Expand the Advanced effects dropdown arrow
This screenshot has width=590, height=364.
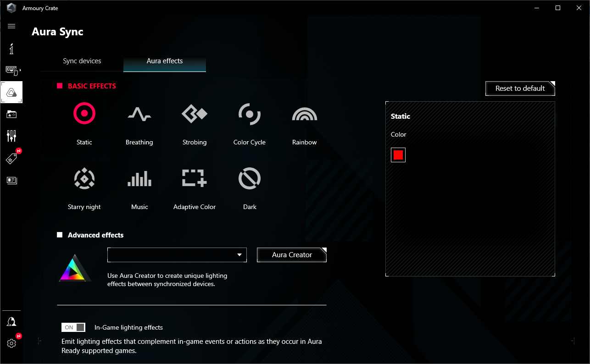click(239, 255)
